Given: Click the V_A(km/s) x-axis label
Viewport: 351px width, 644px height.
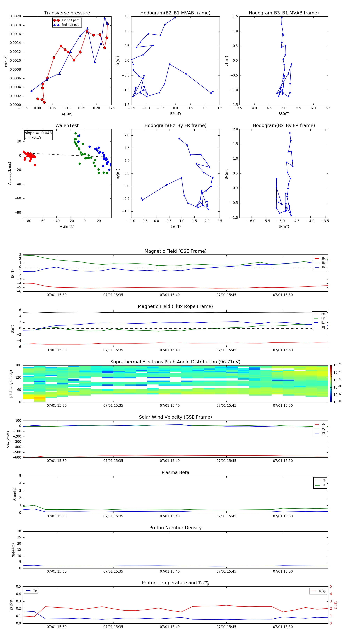Looking at the screenshot, I should (67, 227).
